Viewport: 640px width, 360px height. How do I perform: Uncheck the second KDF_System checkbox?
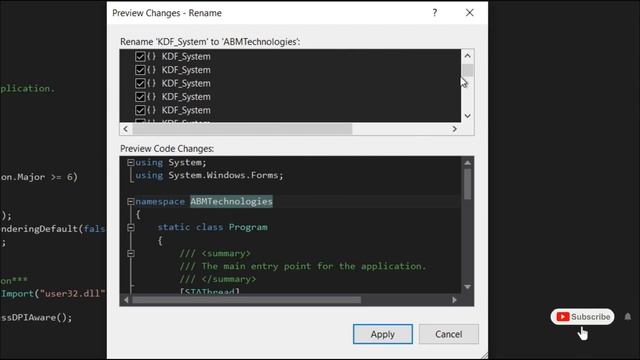tap(140, 70)
